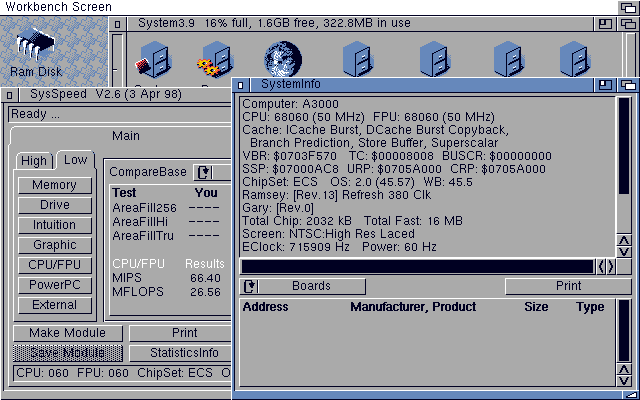Select the Low tab in SysSpeed

tap(73, 160)
